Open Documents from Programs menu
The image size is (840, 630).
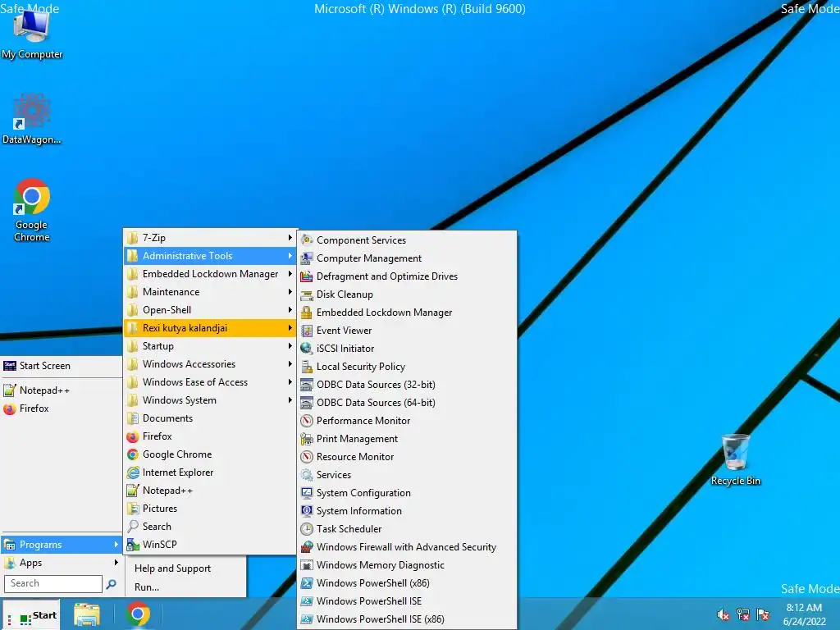pyautogui.click(x=210, y=418)
